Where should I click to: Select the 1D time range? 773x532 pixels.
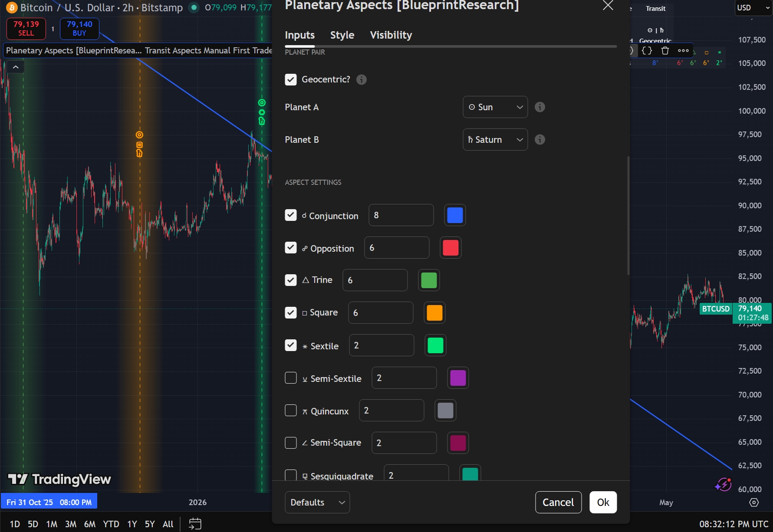pyautogui.click(x=15, y=524)
